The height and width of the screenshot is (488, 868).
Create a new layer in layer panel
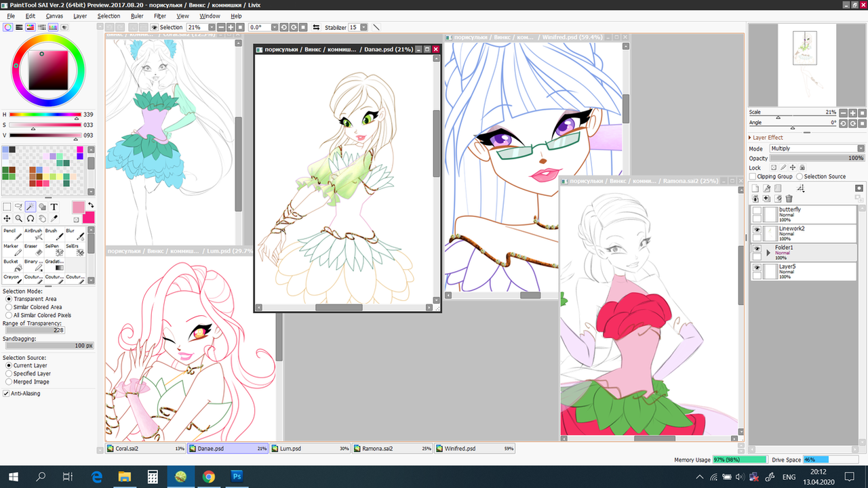755,188
